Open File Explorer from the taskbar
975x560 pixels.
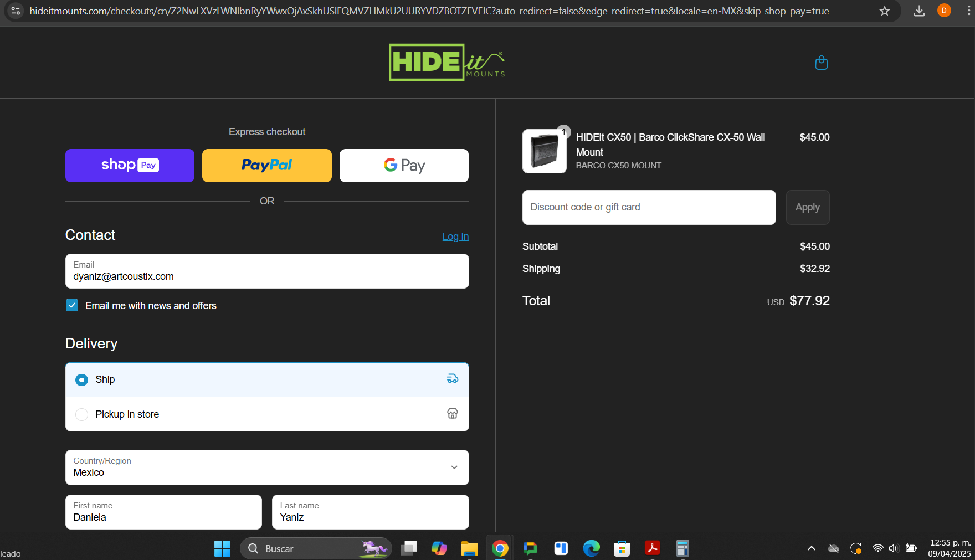[470, 548]
